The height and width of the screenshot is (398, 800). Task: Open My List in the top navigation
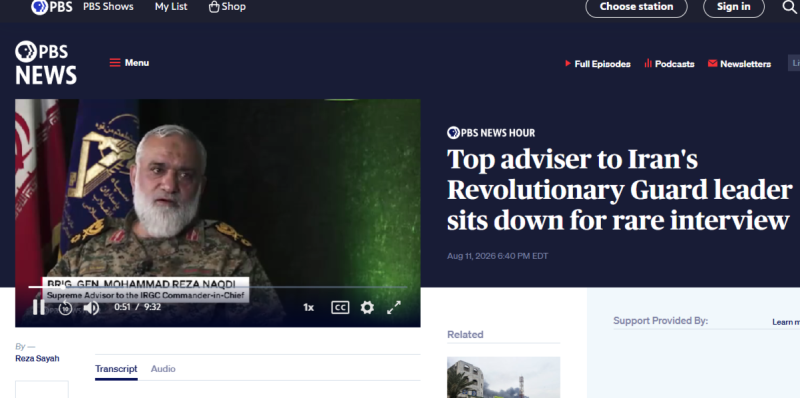[171, 7]
